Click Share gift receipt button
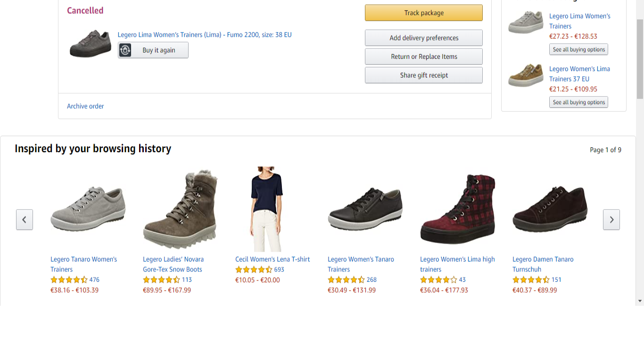644x343 pixels. [423, 75]
